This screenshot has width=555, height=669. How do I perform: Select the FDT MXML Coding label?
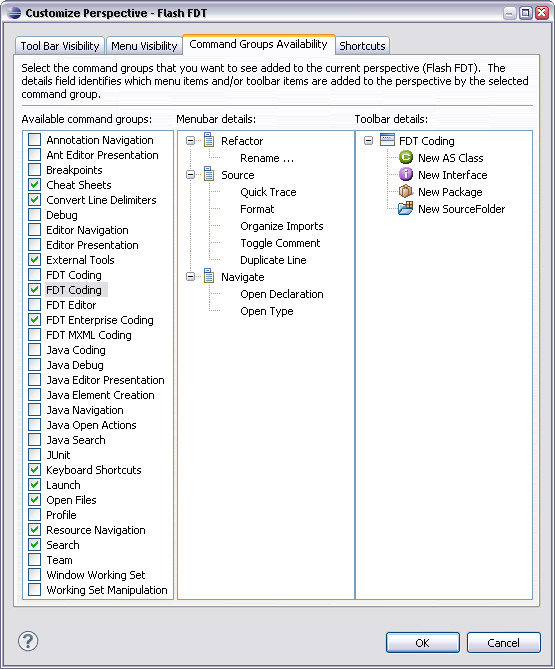89,334
